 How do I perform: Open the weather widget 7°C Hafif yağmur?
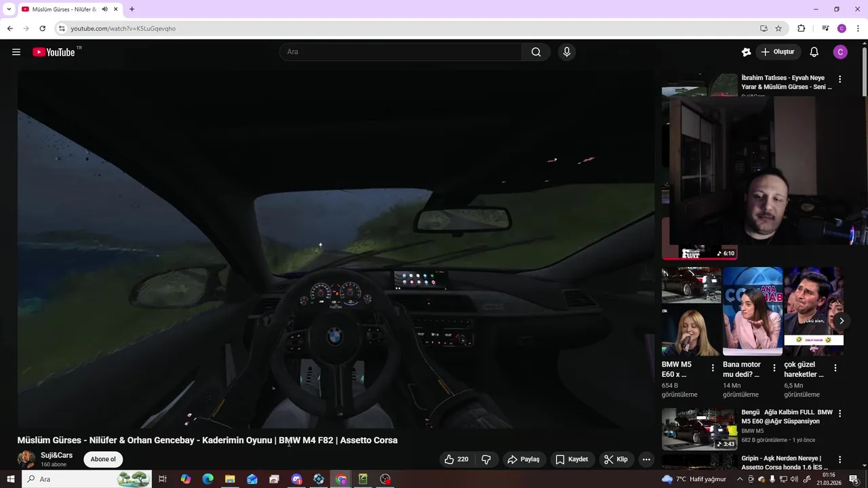tap(694, 479)
